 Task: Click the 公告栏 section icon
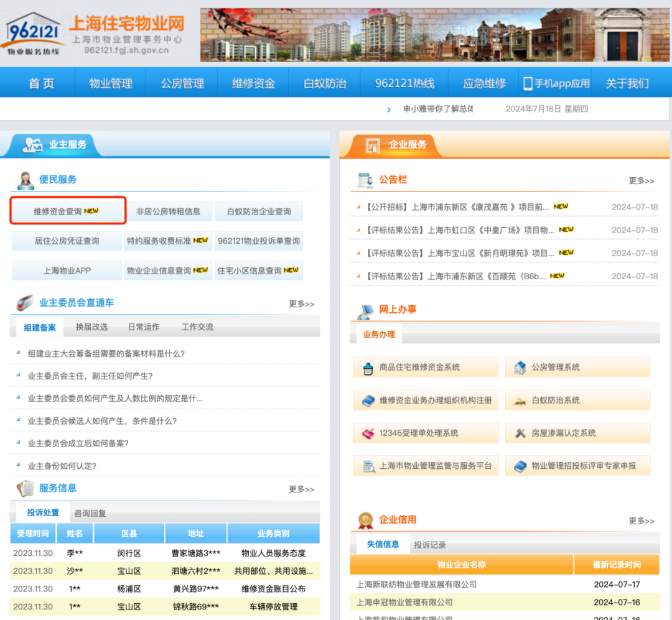[366, 180]
